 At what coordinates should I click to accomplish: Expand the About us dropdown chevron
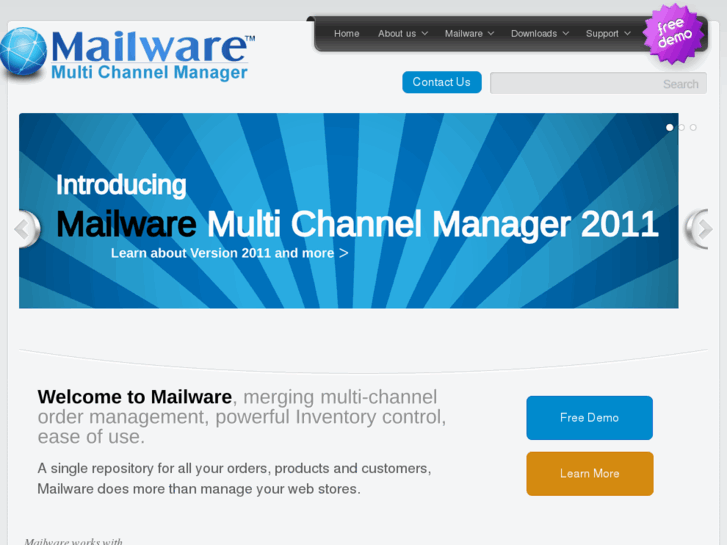(x=425, y=33)
